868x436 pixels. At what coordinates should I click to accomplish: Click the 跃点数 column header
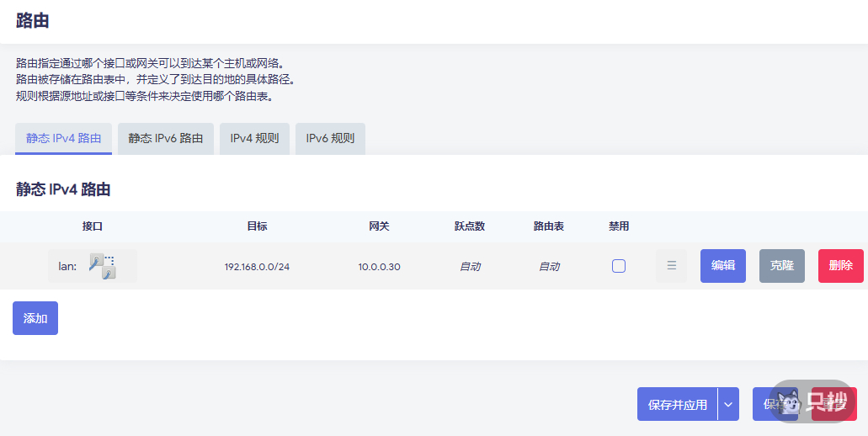[470, 226]
